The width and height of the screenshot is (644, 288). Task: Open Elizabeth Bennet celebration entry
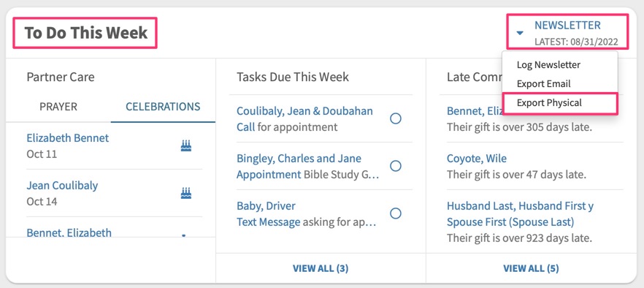pyautogui.click(x=68, y=138)
